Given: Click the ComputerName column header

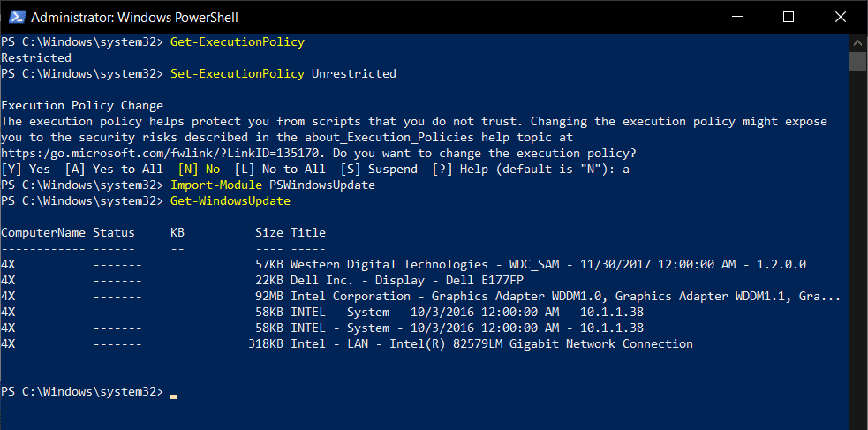Looking at the screenshot, I should click(43, 233).
